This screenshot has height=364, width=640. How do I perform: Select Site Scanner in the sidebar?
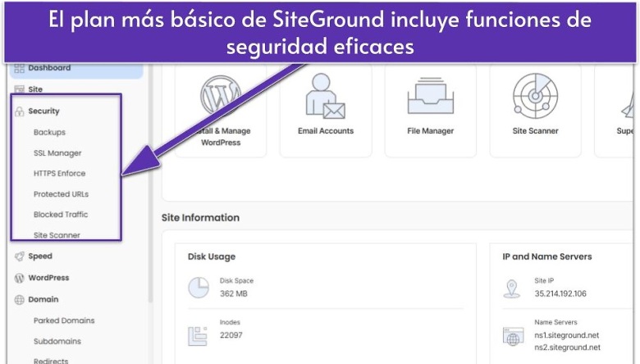tap(57, 235)
